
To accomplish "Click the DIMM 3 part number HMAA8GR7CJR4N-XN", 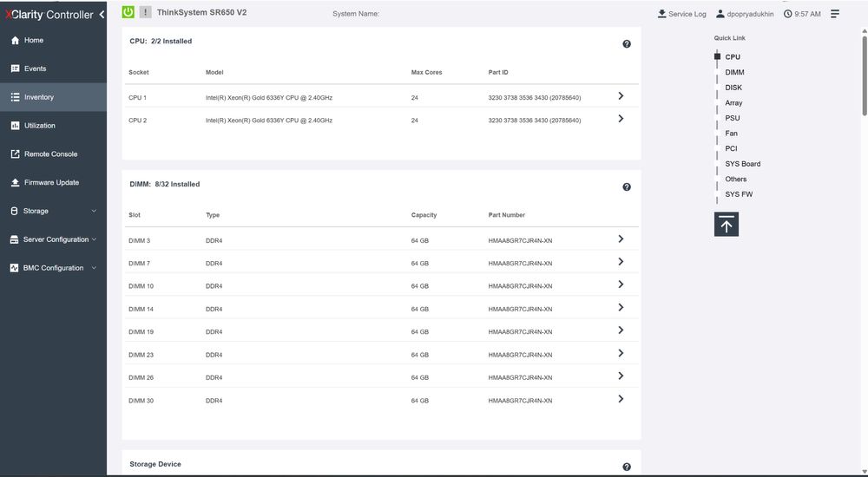I will (x=520, y=241).
